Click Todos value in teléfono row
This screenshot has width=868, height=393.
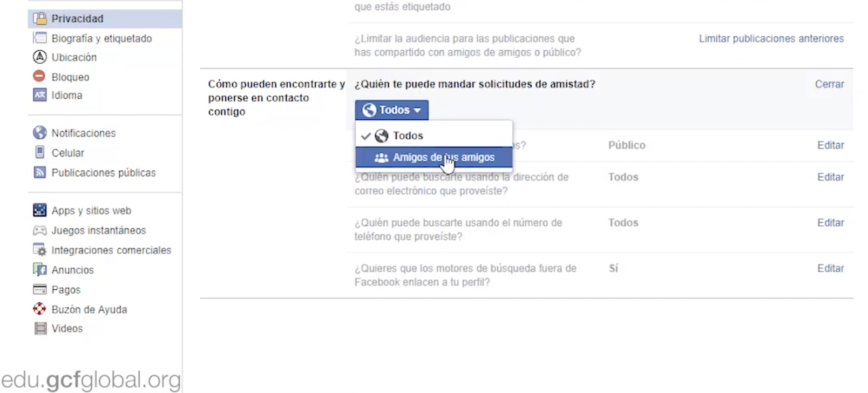pyautogui.click(x=623, y=222)
